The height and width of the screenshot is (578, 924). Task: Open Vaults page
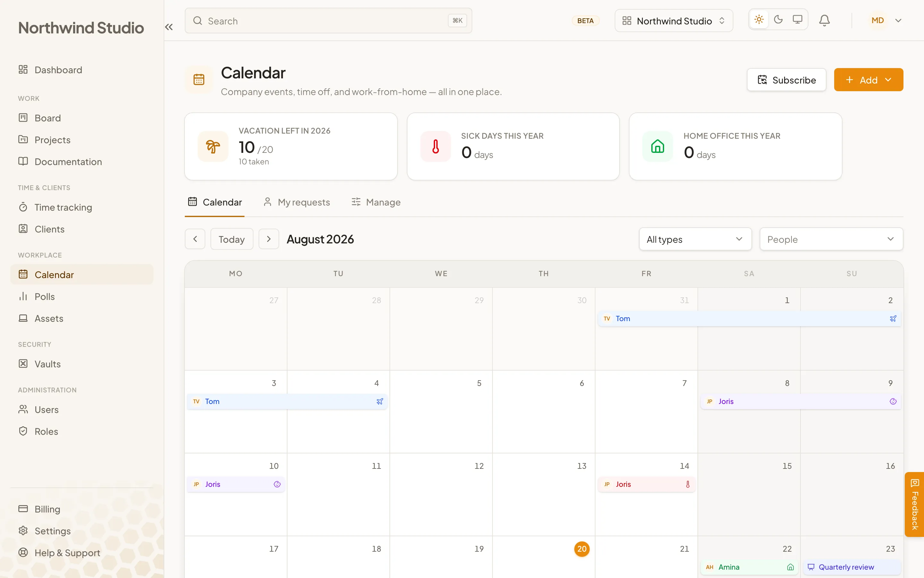point(82,363)
